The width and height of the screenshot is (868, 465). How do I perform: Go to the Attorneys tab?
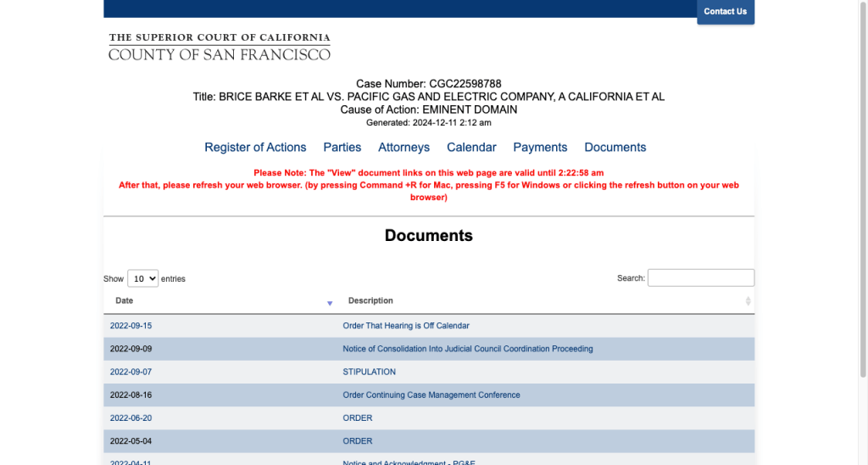[x=403, y=147]
